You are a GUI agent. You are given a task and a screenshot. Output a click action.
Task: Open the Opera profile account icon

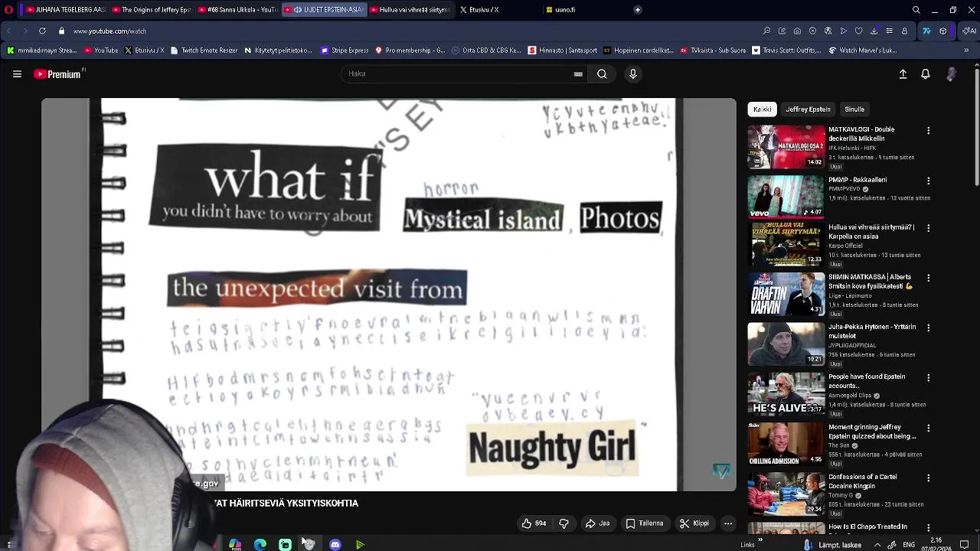(904, 31)
